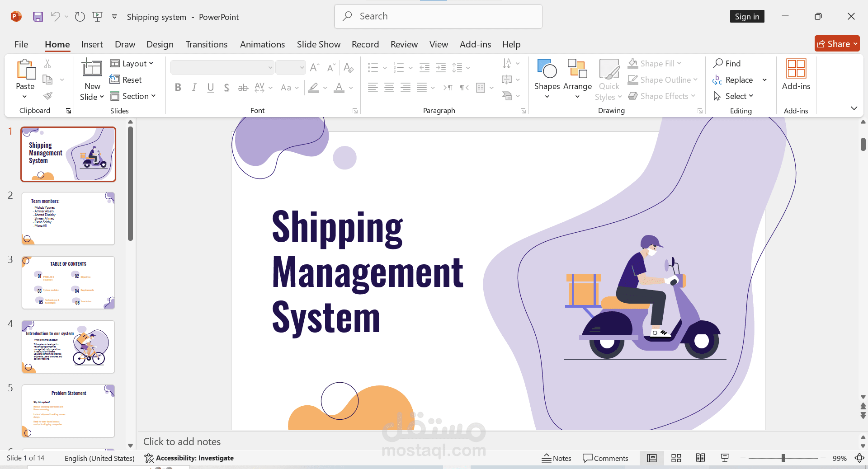
Task: Open the File menu
Action: tap(21, 44)
